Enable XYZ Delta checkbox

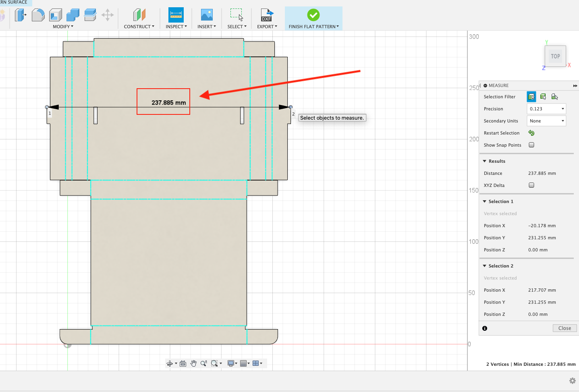tap(531, 185)
